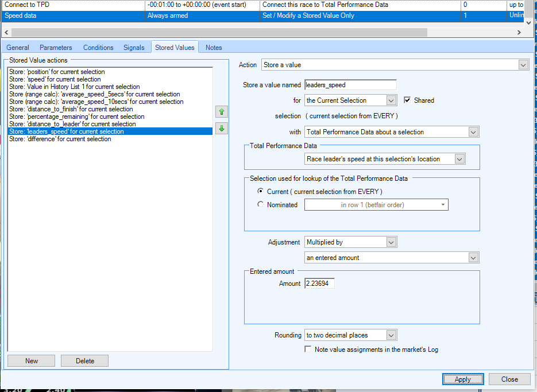Click the green move-down arrow button
Screen dimensions: 537x392
tap(221, 129)
